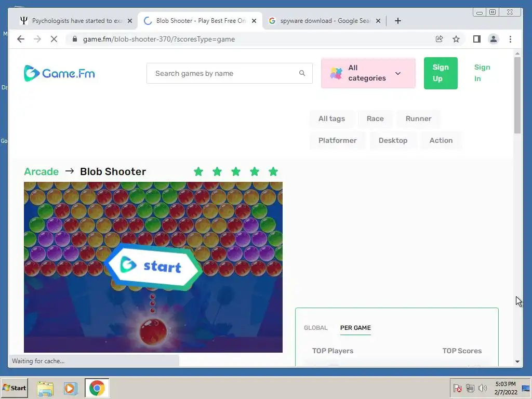Filter by Action tag
Image resolution: width=532 pixels, height=399 pixels.
point(441,140)
